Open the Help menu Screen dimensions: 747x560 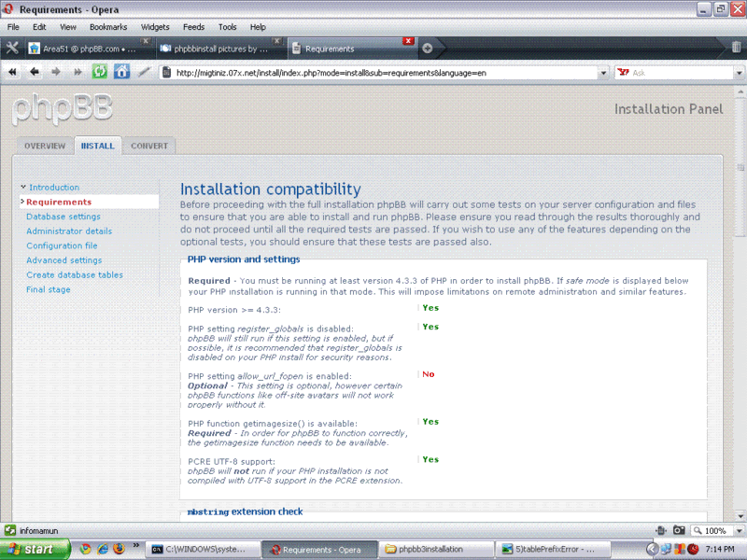[258, 27]
